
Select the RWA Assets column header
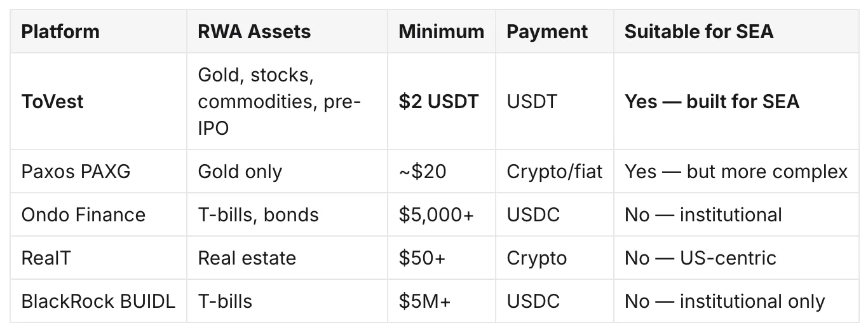(254, 31)
